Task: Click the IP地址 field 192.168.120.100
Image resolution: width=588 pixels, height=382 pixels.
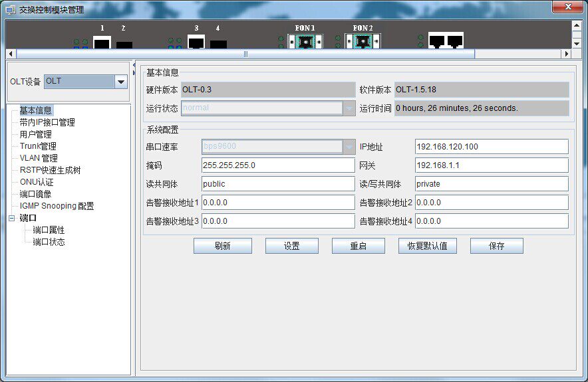Action: point(492,147)
